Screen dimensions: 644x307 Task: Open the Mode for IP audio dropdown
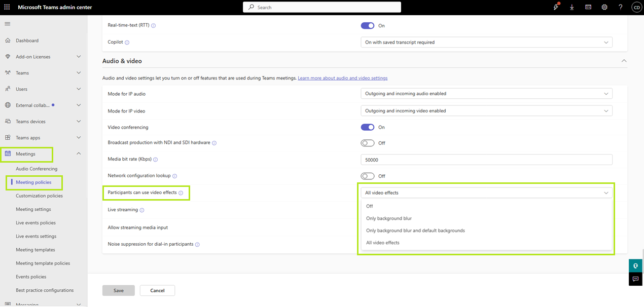[486, 94]
